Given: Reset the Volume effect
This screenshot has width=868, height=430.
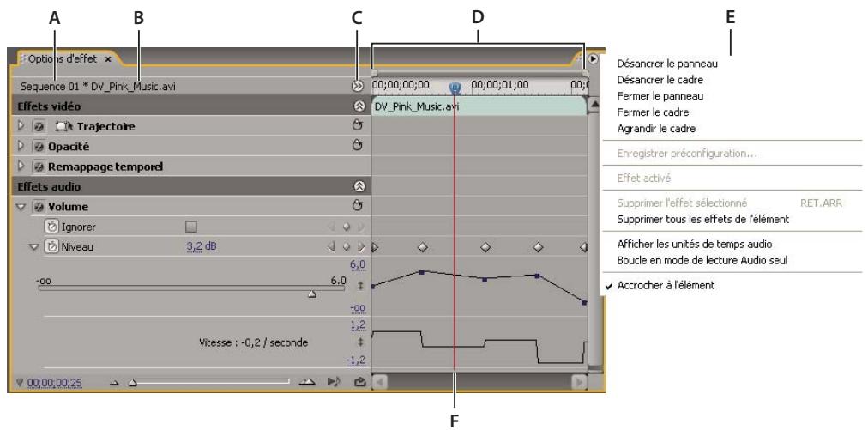Looking at the screenshot, I should [x=357, y=205].
